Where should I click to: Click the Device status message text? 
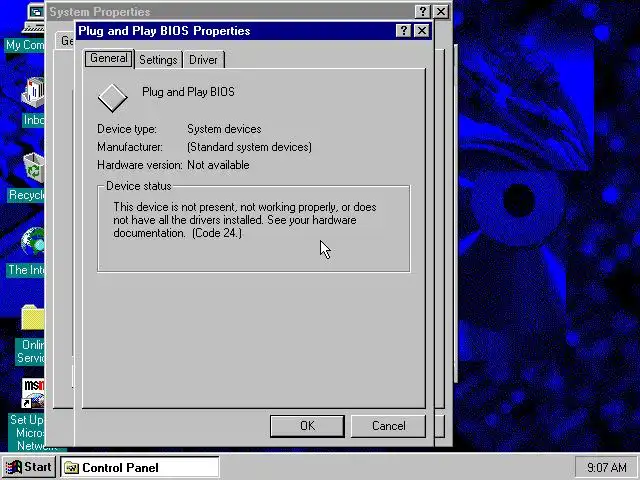point(245,220)
